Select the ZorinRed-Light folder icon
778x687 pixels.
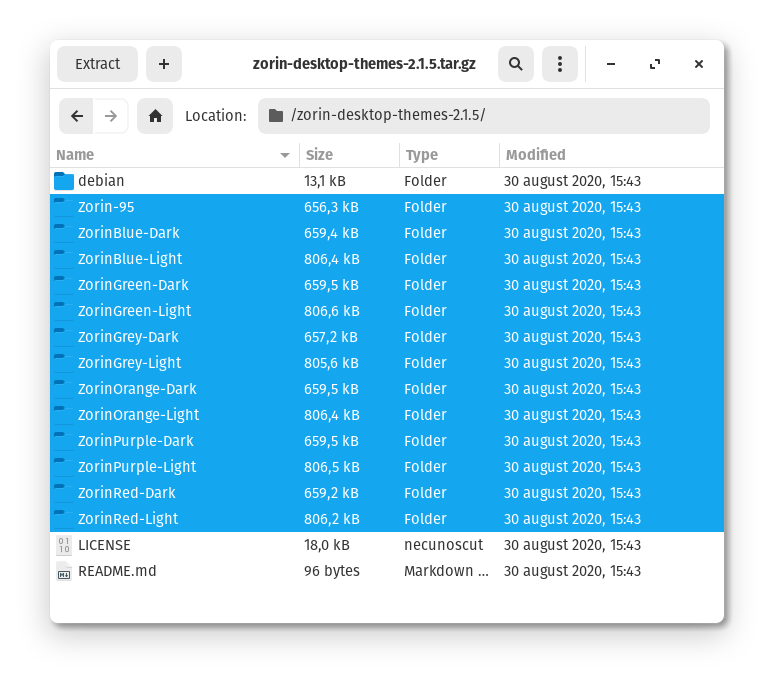64,519
